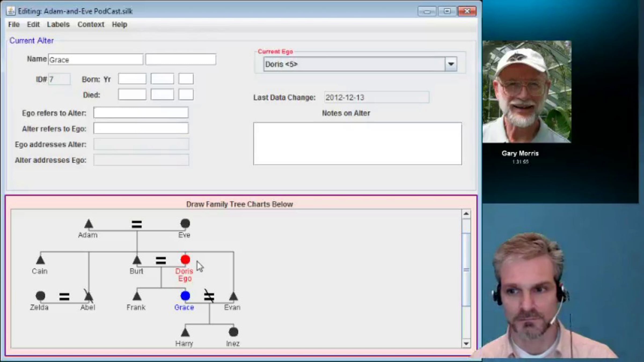Click the Ego refers to Alter field
The image size is (644, 362).
141,113
